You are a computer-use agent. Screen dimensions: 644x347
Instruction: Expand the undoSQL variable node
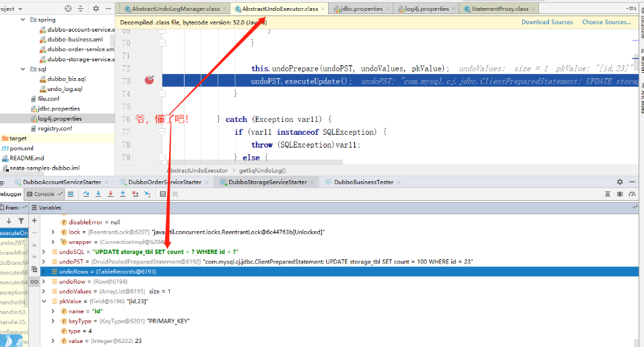[44, 252]
